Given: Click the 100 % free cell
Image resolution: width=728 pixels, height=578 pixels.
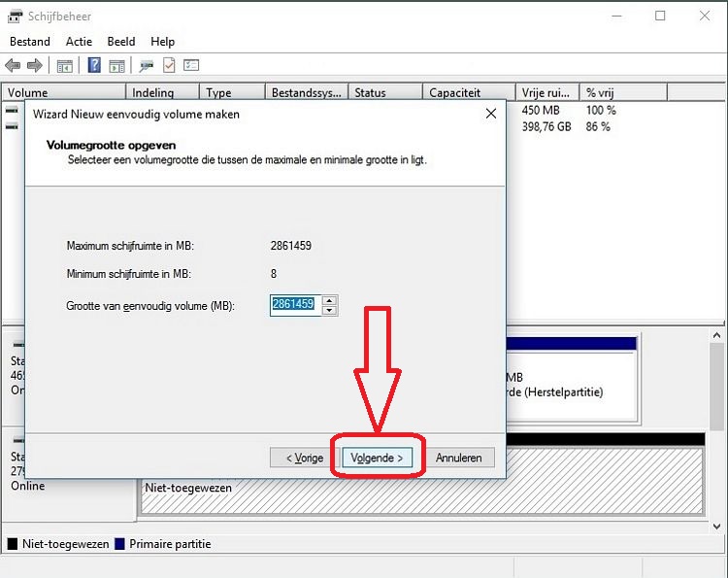Looking at the screenshot, I should 601,111.
